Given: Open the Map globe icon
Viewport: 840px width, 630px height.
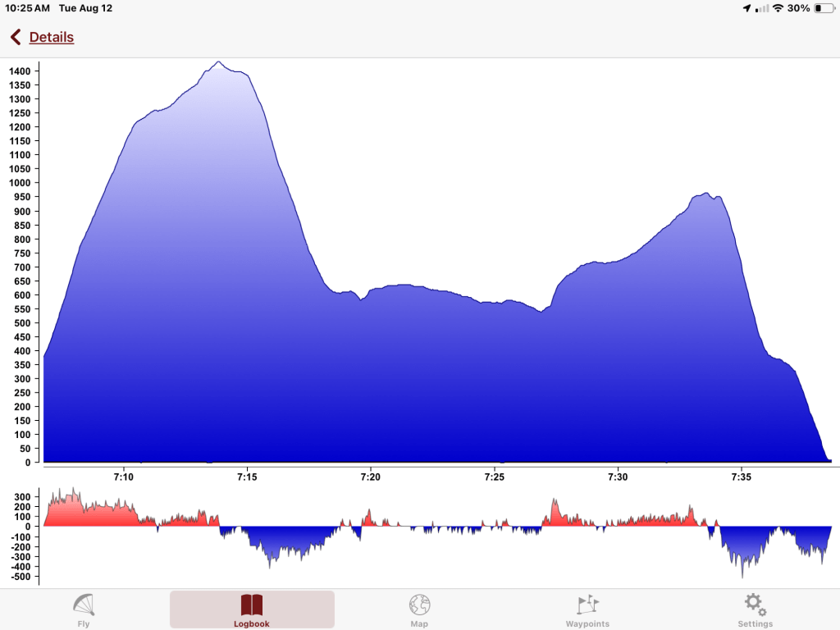Looking at the screenshot, I should [419, 605].
